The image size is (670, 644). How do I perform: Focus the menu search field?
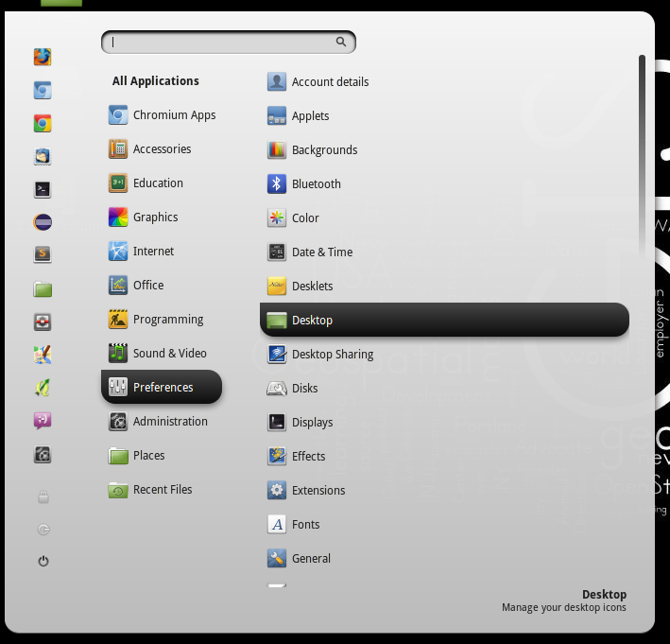coord(229,42)
